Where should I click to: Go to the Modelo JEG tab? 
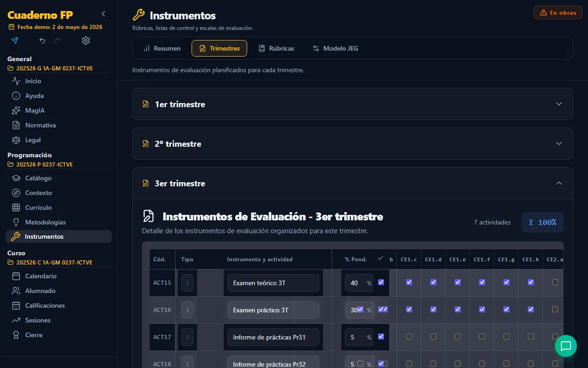(335, 48)
